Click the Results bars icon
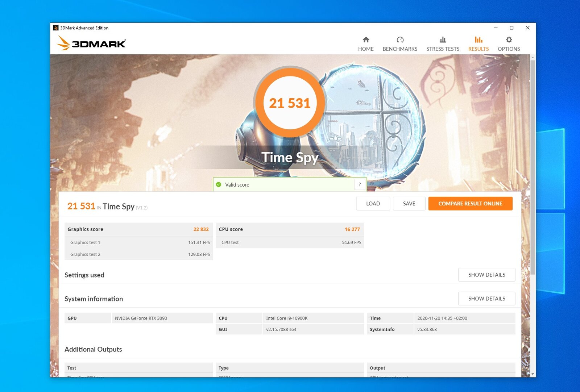This screenshot has height=392, width=580. [x=478, y=39]
